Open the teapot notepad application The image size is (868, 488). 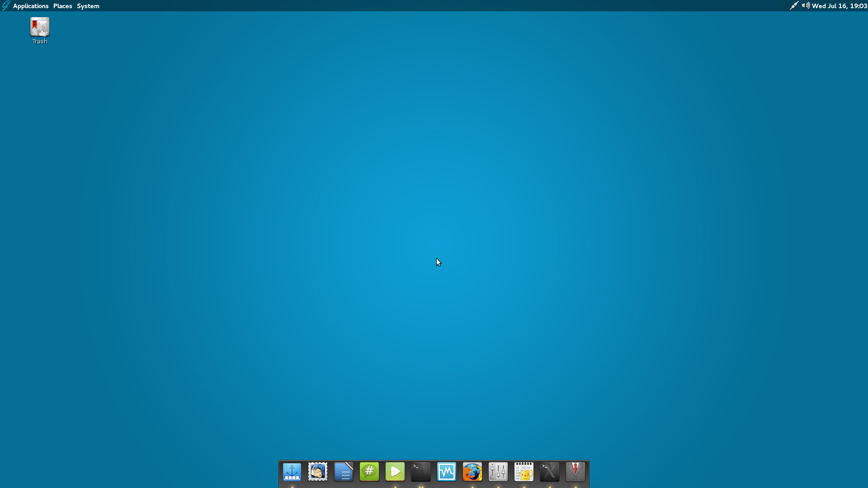[x=524, y=472]
